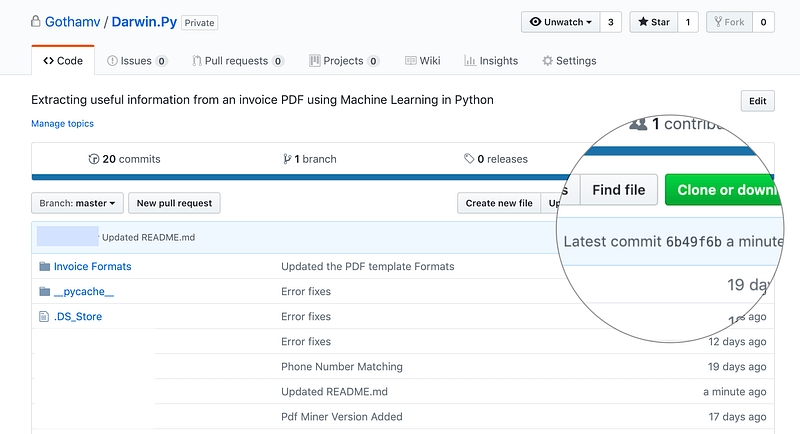Go to the Insights tab
This screenshot has height=434, width=800.
[x=491, y=61]
